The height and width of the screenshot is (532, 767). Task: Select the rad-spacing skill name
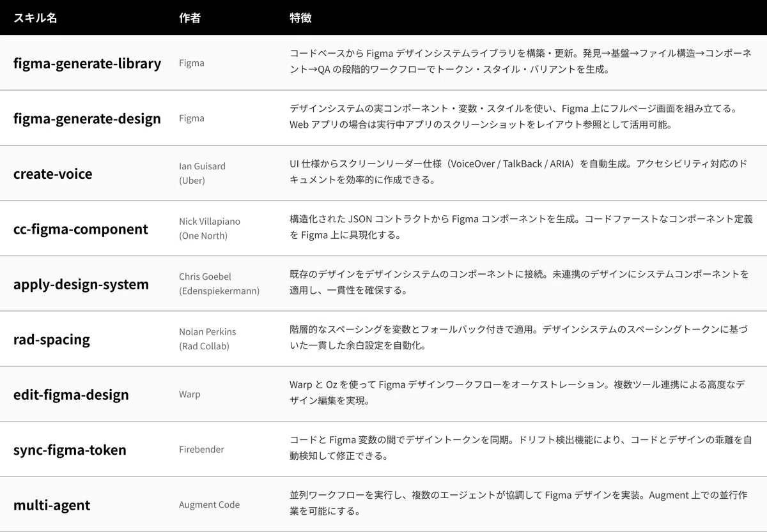52,339
